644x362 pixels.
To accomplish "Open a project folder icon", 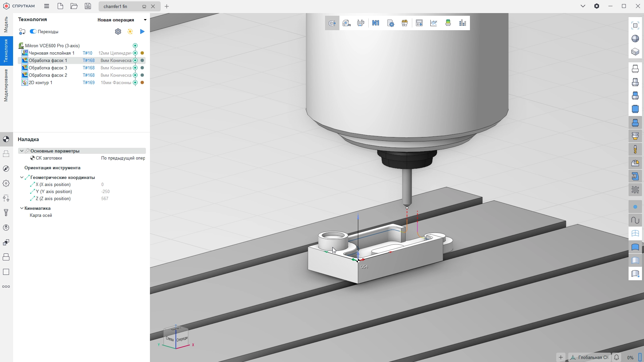I will (x=74, y=6).
